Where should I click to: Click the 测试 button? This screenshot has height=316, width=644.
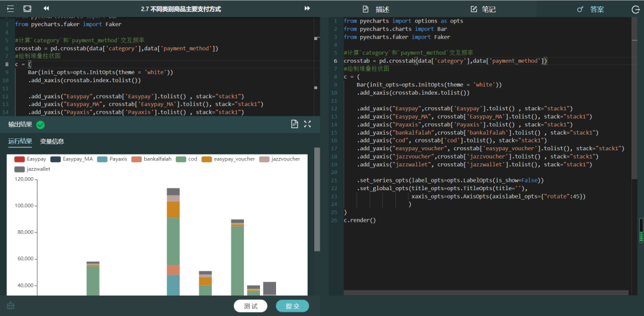(x=250, y=306)
